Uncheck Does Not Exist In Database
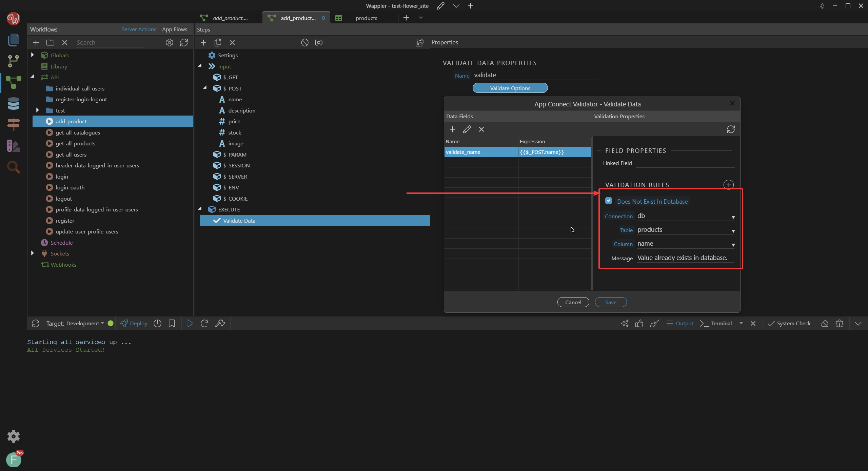 (x=609, y=201)
